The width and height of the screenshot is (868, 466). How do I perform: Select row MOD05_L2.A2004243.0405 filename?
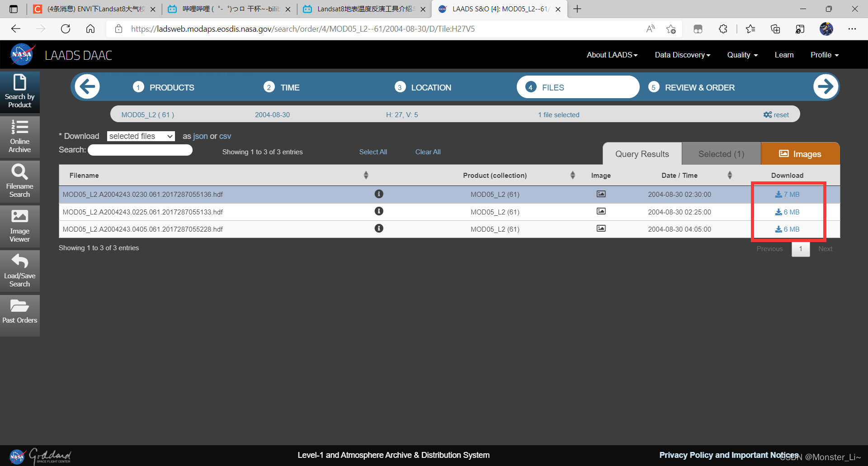pyautogui.click(x=143, y=229)
